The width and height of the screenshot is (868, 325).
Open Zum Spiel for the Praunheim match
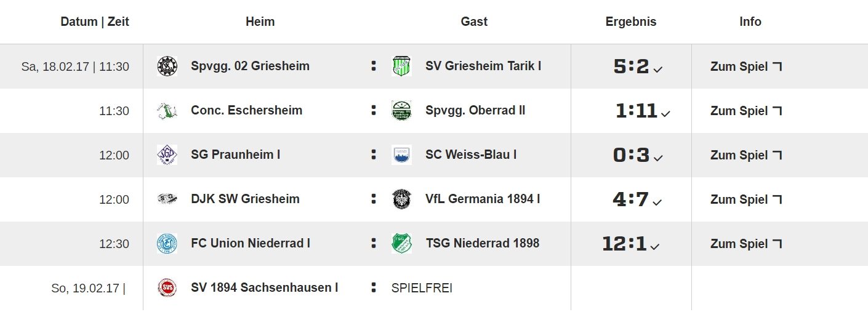tap(746, 155)
